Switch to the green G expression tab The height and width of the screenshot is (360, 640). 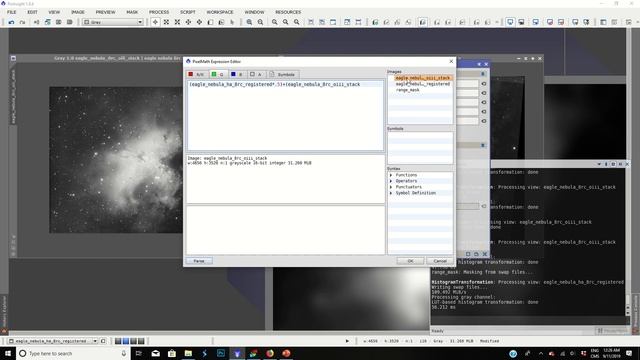tap(218, 74)
